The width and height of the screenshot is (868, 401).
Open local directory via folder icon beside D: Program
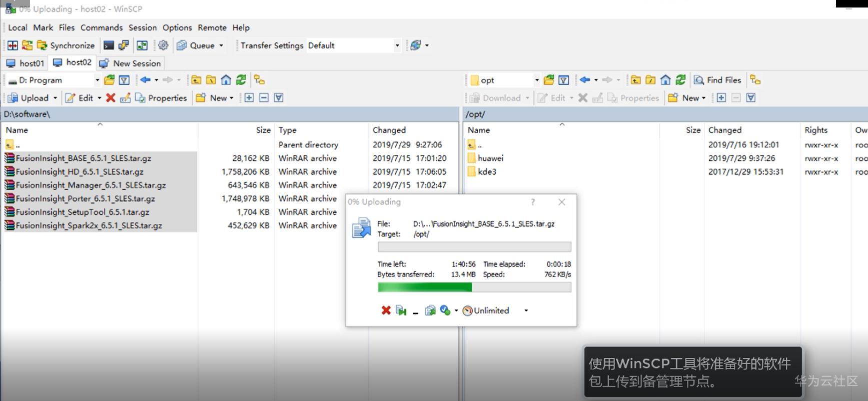(x=109, y=80)
